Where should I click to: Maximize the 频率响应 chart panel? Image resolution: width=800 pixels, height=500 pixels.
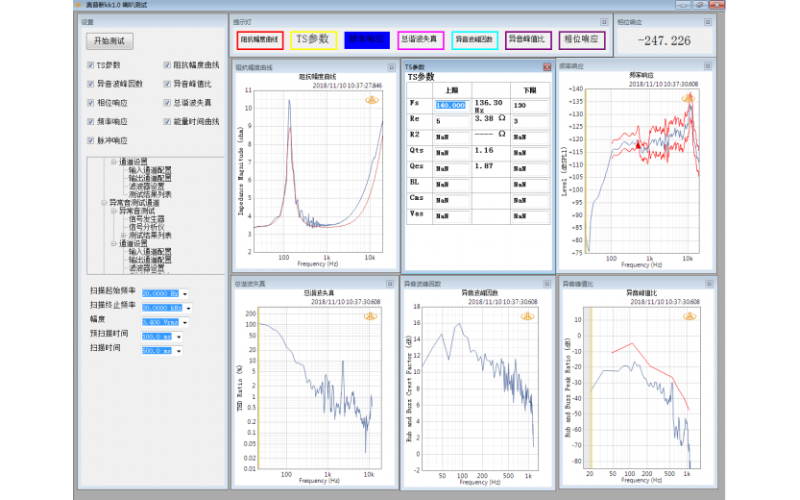coord(708,66)
